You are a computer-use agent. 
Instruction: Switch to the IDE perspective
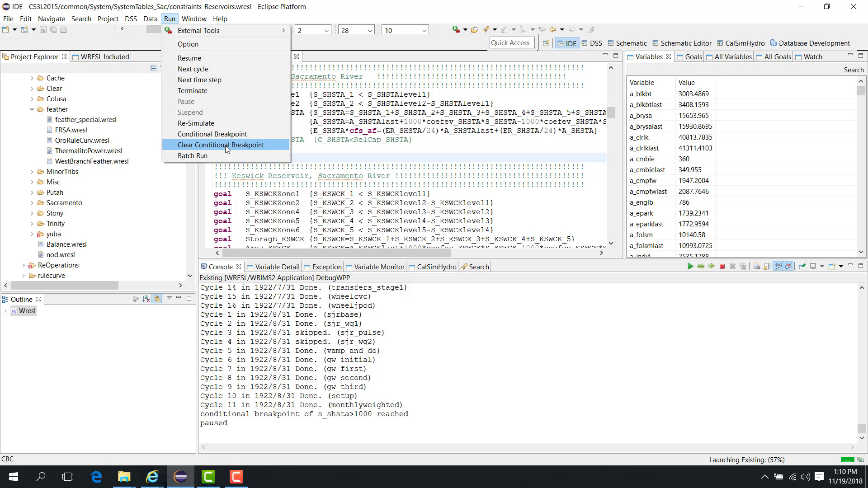coord(566,43)
